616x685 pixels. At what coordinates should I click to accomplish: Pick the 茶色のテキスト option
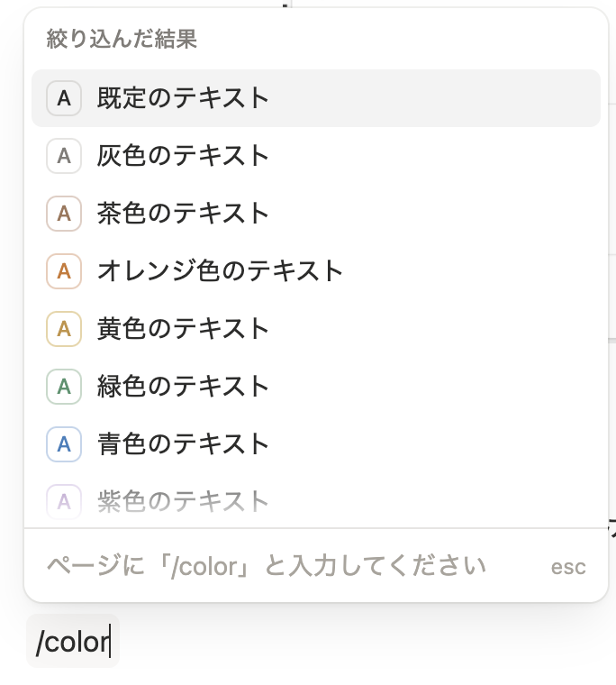coord(316,214)
